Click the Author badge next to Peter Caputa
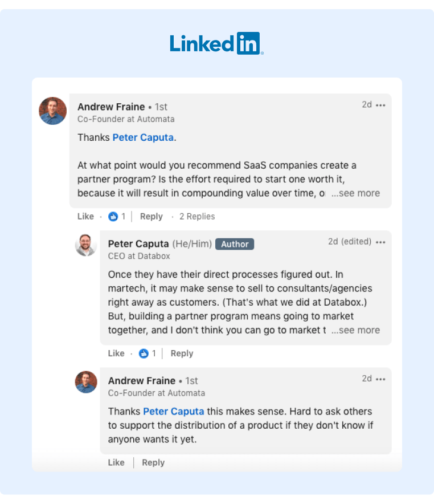434x504 pixels. pos(235,244)
